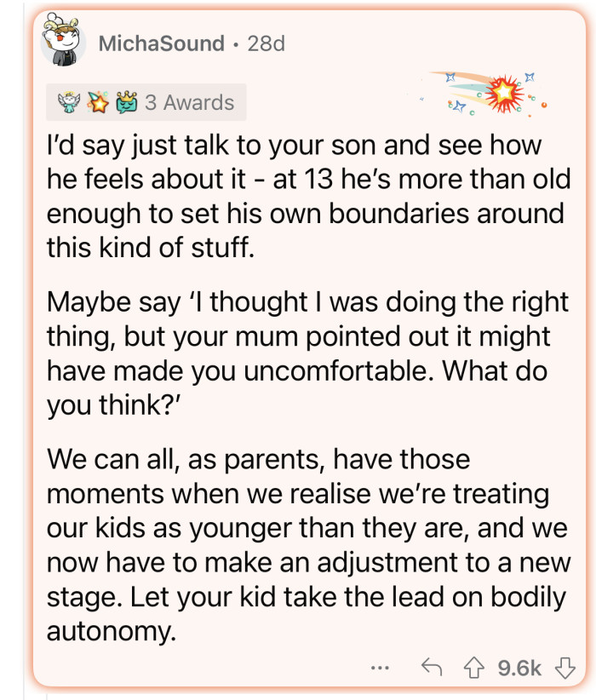Click the angel-wings award icon

click(x=66, y=103)
